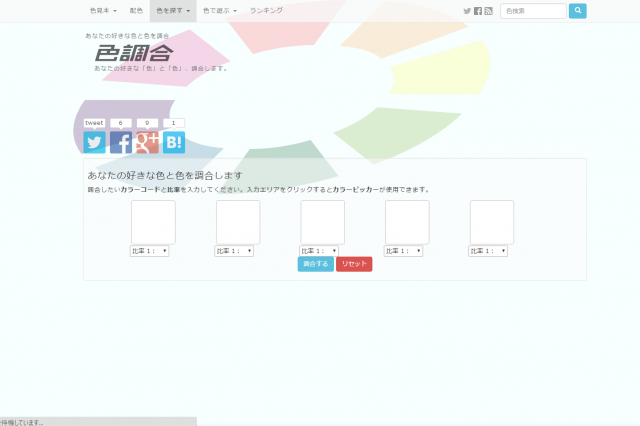Viewport: 640px width, 426px height.
Task: Click the Facebook count bubble showing 6
Action: click(121, 123)
